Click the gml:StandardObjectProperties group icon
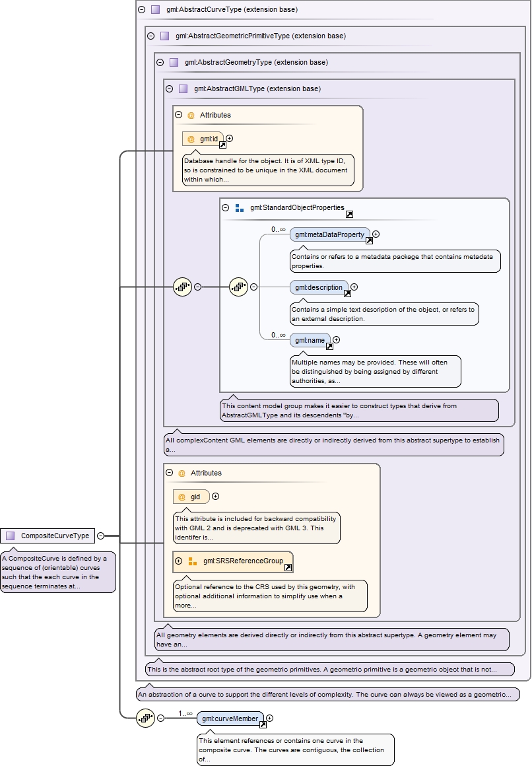This screenshot has width=532, height=768. click(x=240, y=208)
